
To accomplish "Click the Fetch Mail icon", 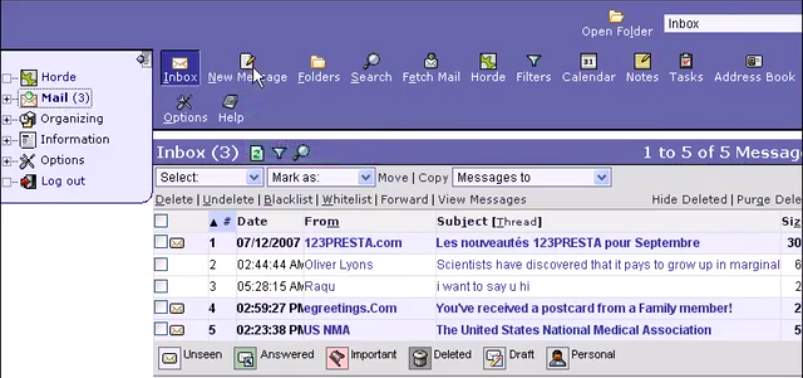I will 431,61.
